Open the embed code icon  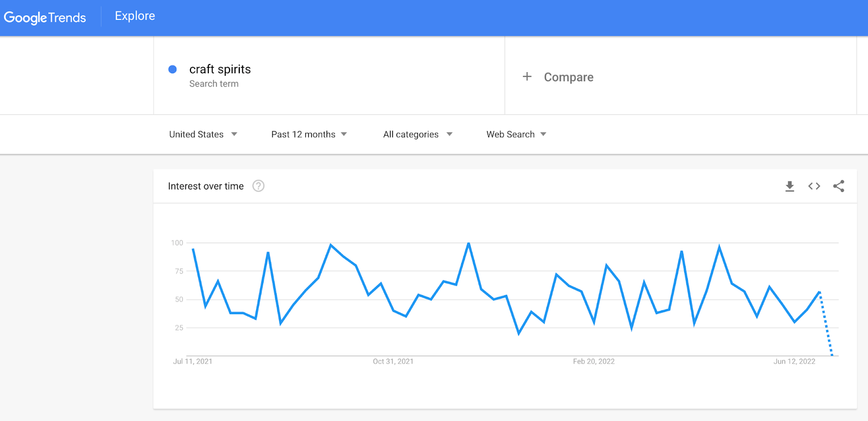click(x=814, y=186)
